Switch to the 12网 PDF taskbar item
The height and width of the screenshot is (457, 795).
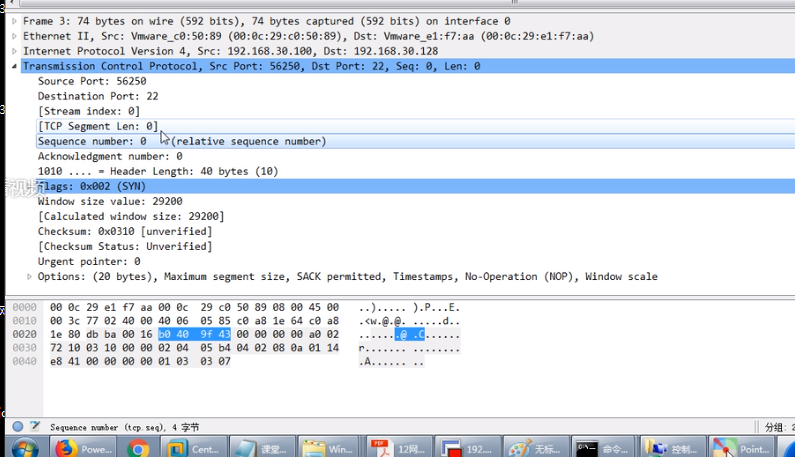(x=399, y=447)
